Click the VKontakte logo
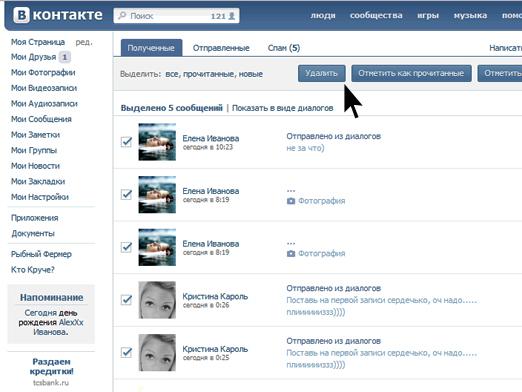522x392 pixels. tap(58, 15)
